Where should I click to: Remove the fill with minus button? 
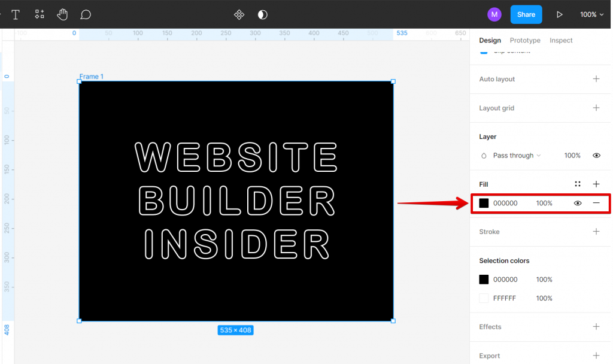coord(596,203)
